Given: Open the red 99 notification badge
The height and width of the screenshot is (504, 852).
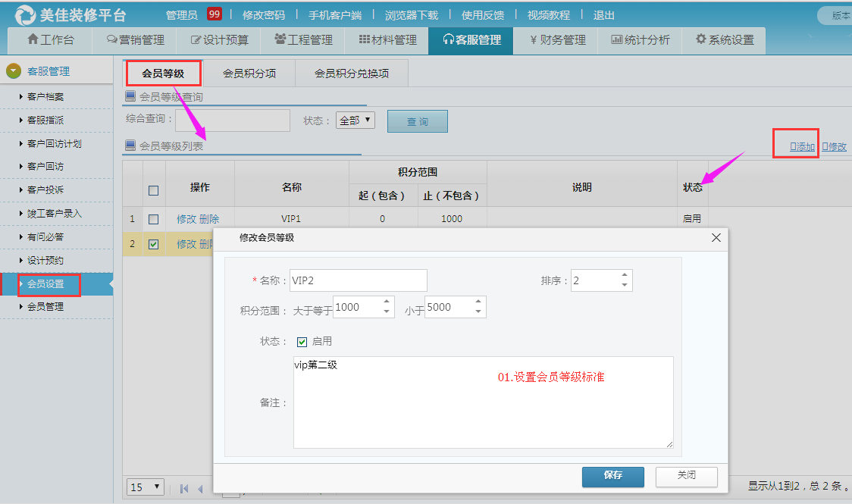Looking at the screenshot, I should point(215,14).
